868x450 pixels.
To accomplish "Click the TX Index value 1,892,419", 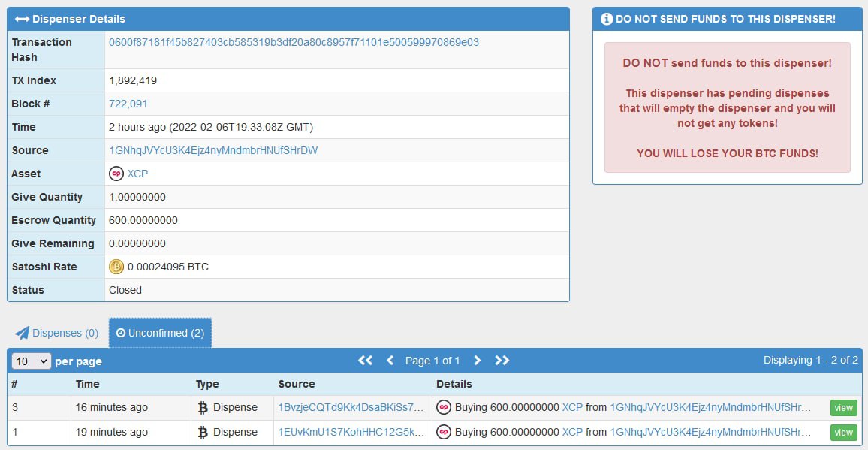I will tap(133, 80).
